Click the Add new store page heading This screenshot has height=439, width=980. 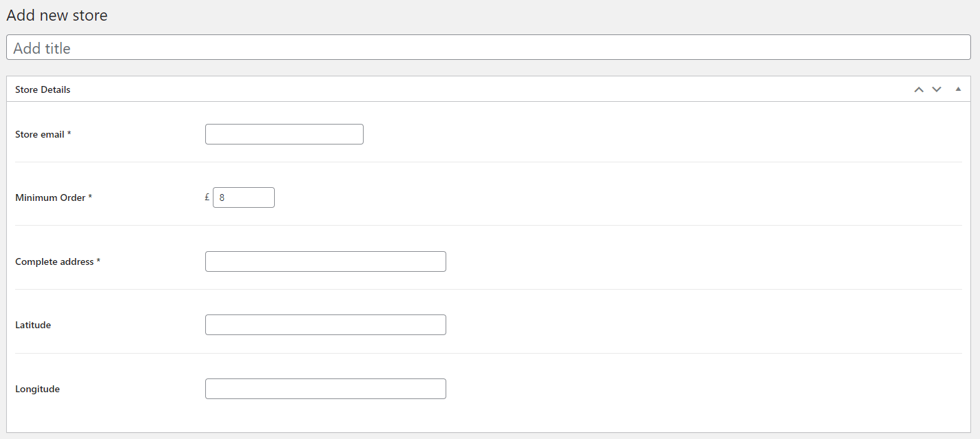(x=57, y=15)
